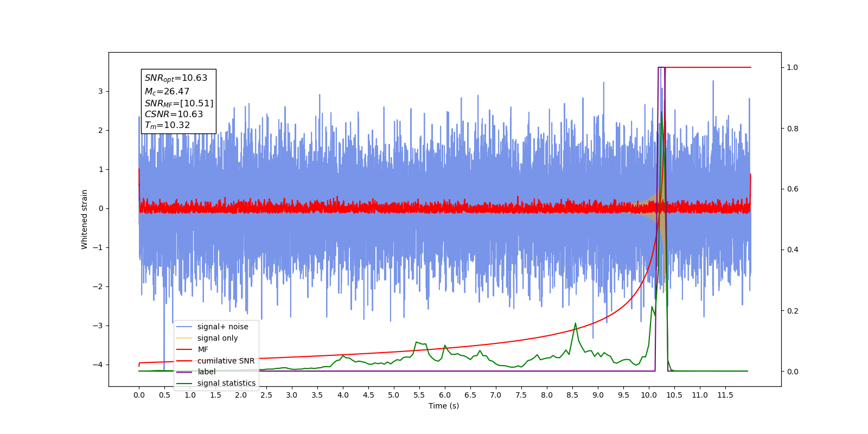The image size is (868, 434).
Task: Click the 0.0 tick on the time axis
Action: (x=139, y=395)
